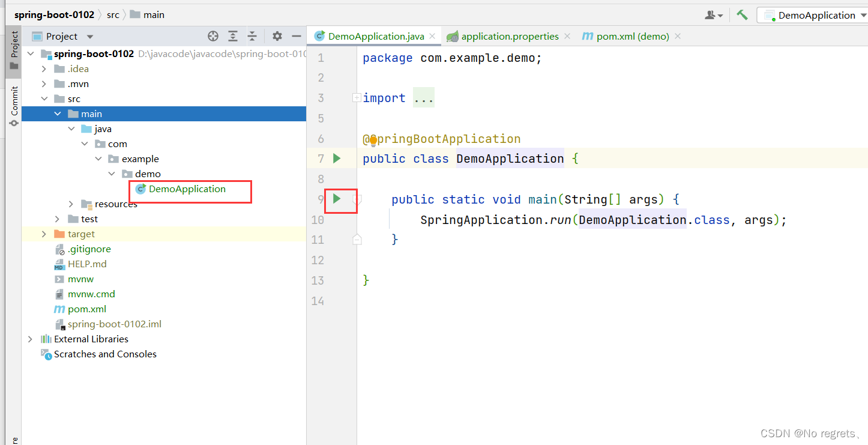Click the resources folder icon

coord(87,204)
